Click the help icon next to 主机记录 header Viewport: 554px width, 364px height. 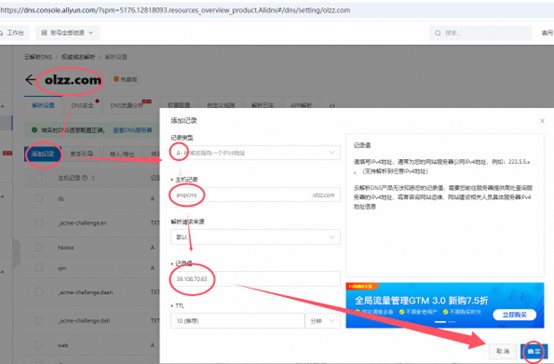pyautogui.click(x=84, y=178)
